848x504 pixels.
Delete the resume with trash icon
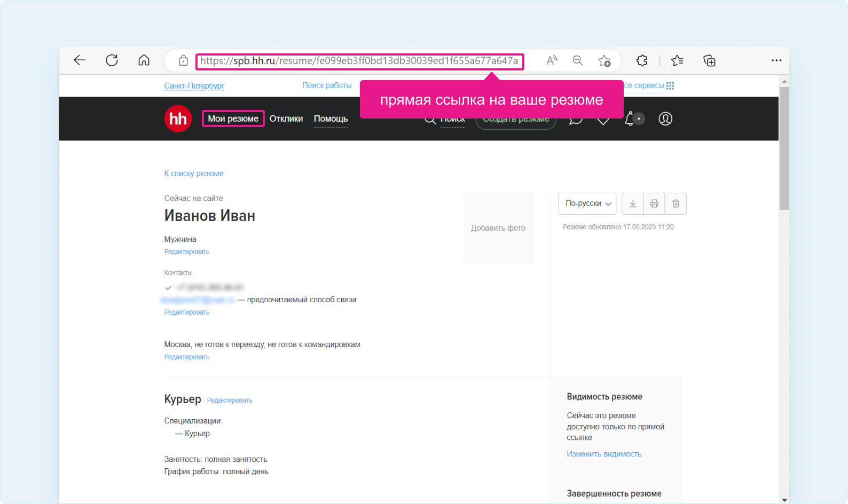[x=676, y=203]
